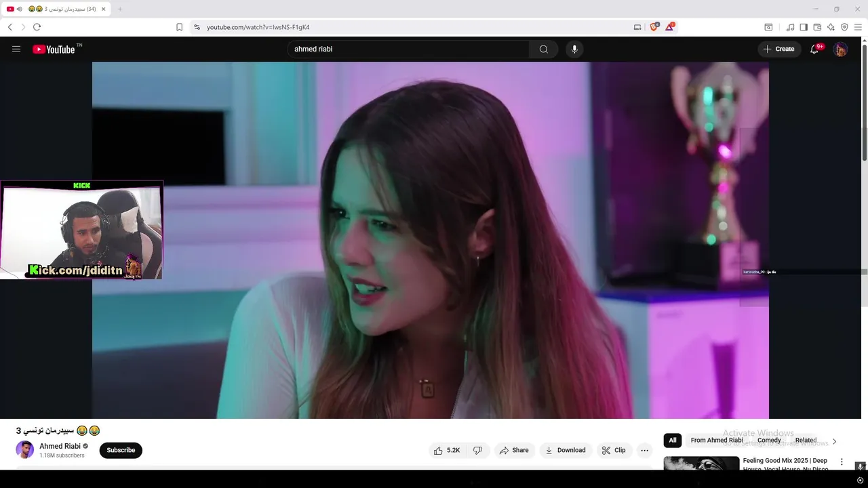Open Leo AI sparkle icon
This screenshot has height=488, width=868.
[831, 27]
